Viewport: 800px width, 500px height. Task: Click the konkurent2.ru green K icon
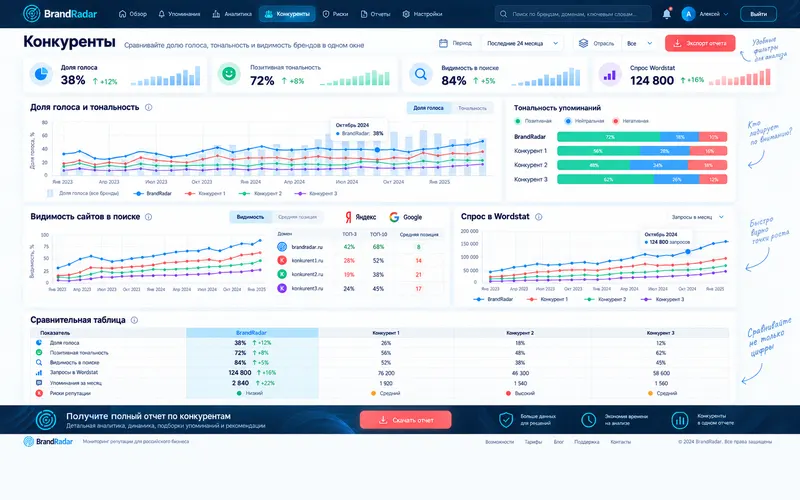point(282,274)
